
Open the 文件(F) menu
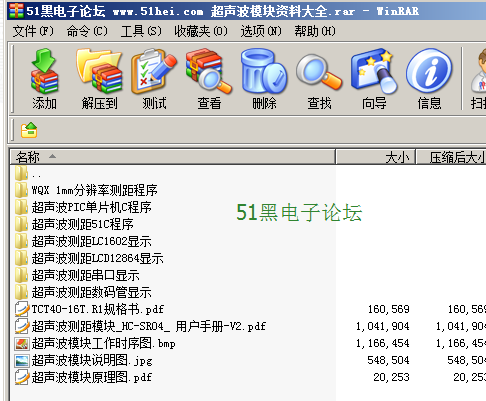click(33, 31)
